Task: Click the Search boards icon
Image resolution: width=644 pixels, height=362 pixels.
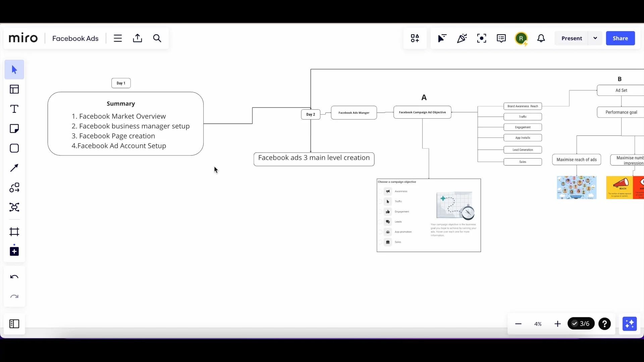Action: (157, 39)
